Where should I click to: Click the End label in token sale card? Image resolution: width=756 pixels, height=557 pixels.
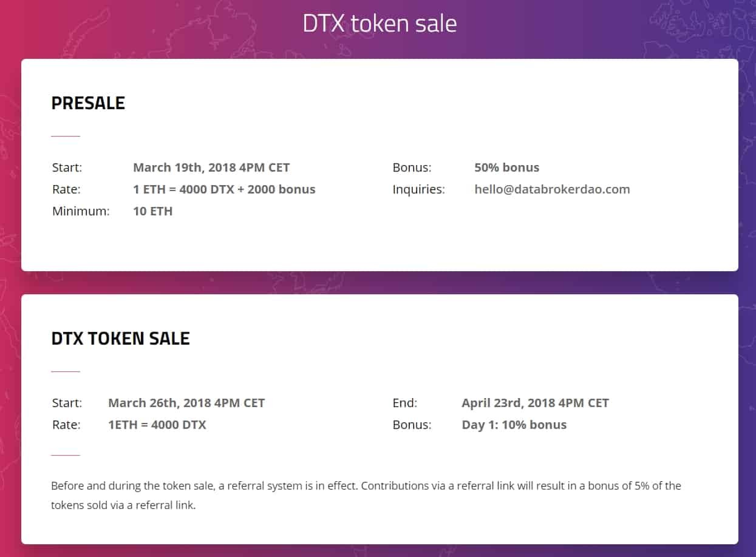pyautogui.click(x=404, y=403)
